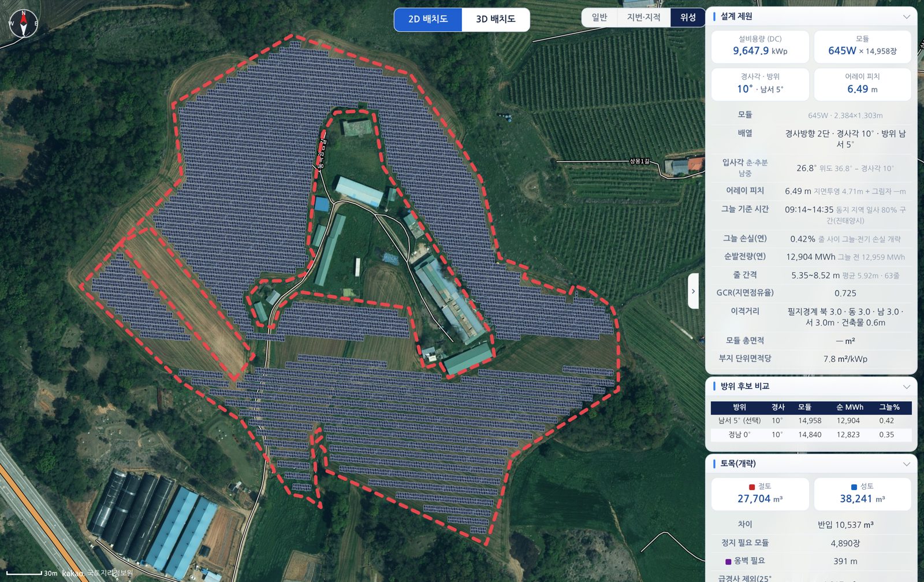The height and width of the screenshot is (582, 924).
Task: Click the 10° · 남서 5° tilt card value
Action: 760,89
